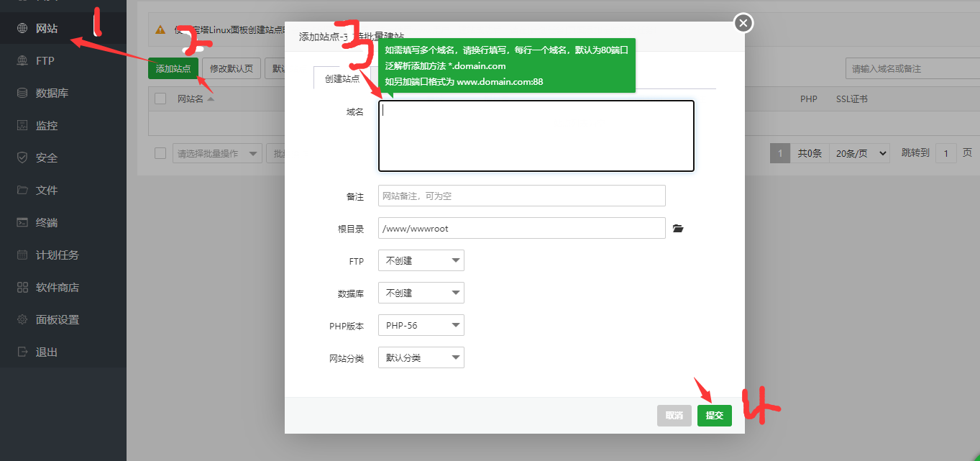Check the select-all checkbox in table header
The height and width of the screenshot is (461, 980).
160,99
